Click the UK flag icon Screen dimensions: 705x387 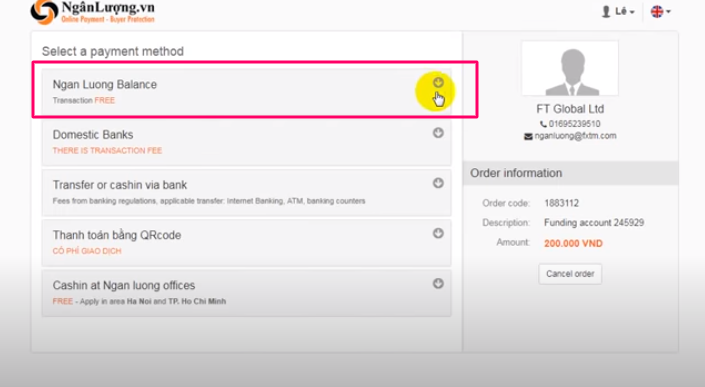(657, 12)
